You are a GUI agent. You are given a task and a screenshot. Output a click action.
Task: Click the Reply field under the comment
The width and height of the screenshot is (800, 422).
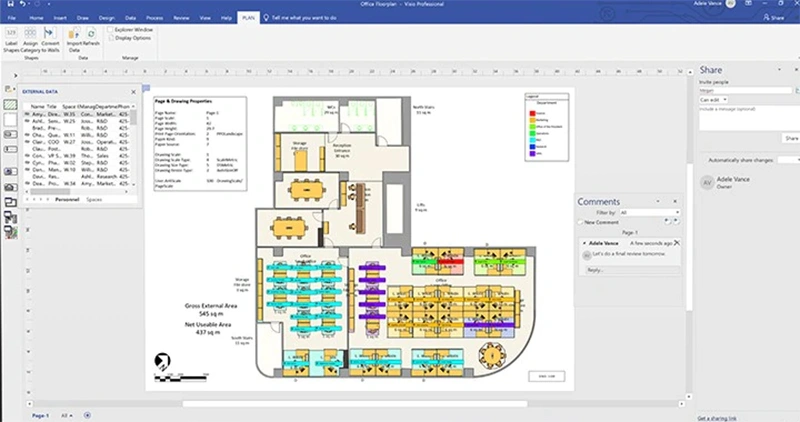[631, 270]
